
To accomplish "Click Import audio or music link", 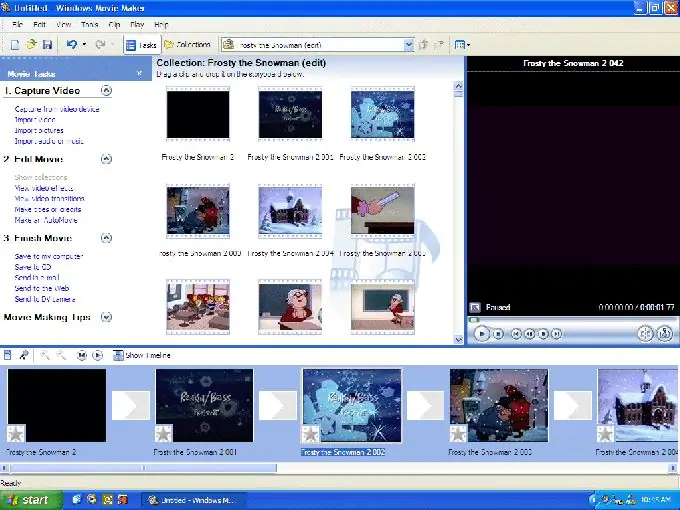I will [x=49, y=141].
